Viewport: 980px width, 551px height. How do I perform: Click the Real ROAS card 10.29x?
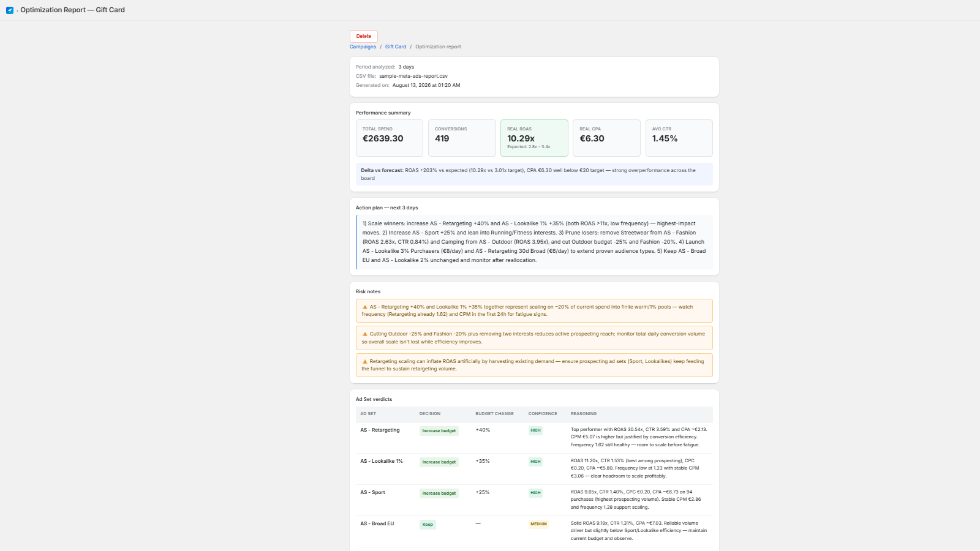(x=534, y=138)
